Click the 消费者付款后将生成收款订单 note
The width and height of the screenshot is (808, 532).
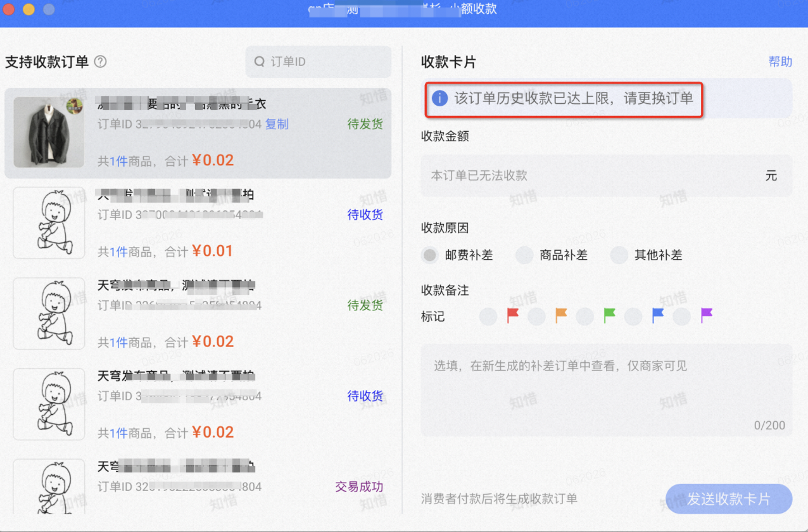click(x=500, y=499)
